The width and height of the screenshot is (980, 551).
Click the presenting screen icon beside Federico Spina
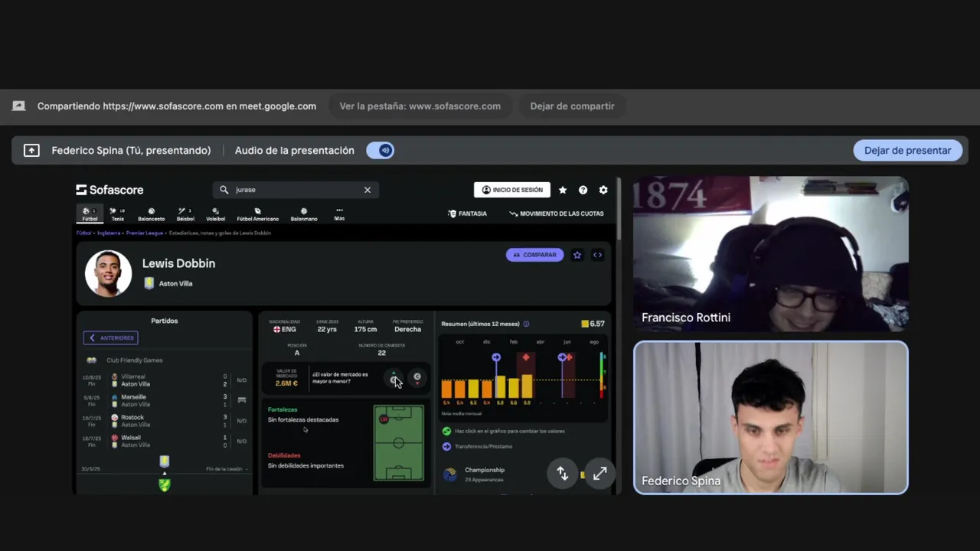[31, 151]
